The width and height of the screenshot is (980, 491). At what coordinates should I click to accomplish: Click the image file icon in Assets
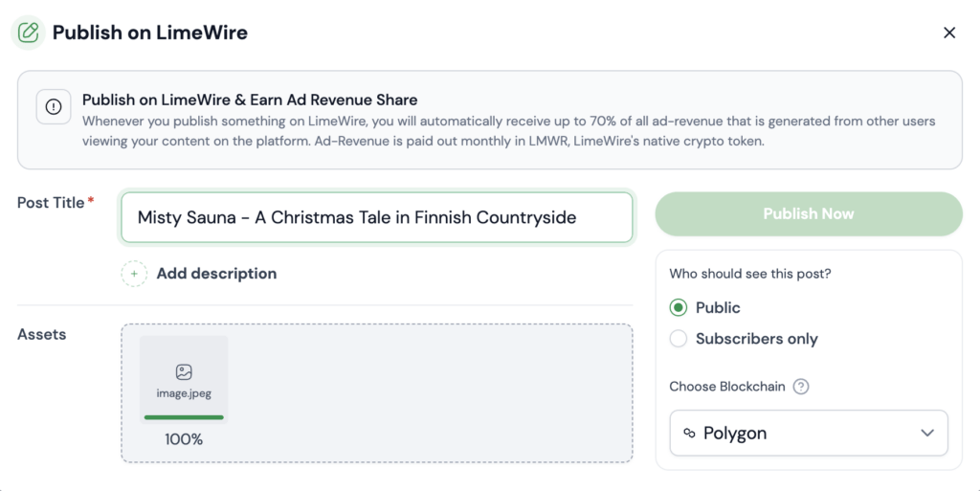184,372
